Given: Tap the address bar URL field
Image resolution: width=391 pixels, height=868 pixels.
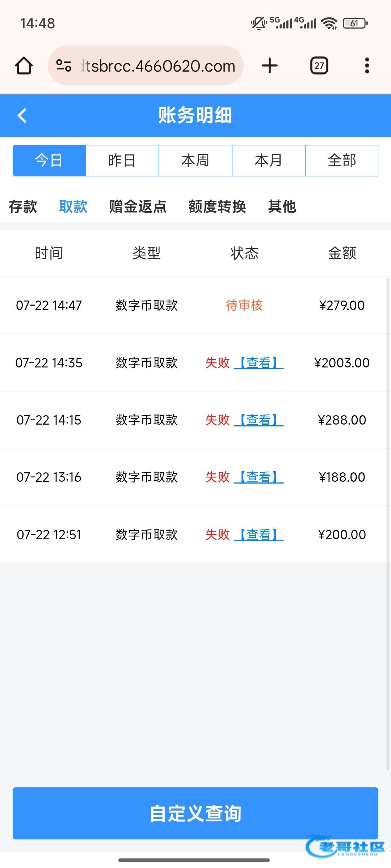Looking at the screenshot, I should click(157, 66).
